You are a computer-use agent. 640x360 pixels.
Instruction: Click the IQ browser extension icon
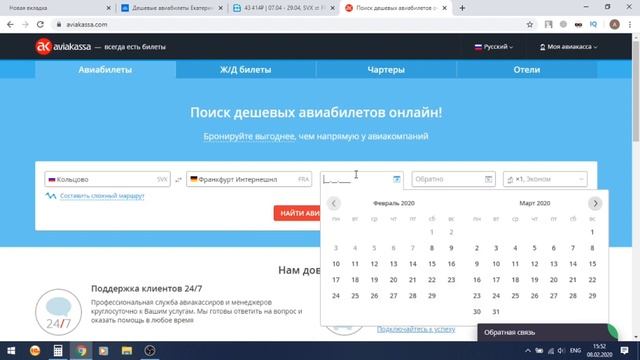tap(593, 24)
